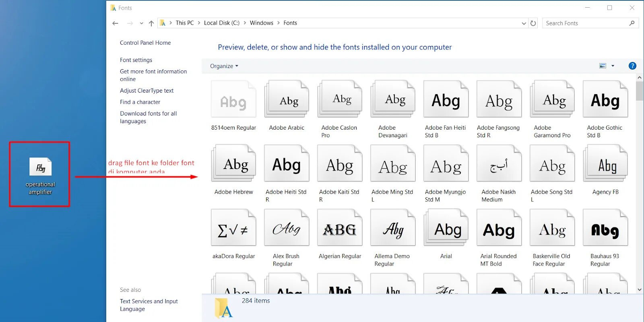Expand the chevron after Local Disk (C:)
The width and height of the screenshot is (644, 322).
245,23
